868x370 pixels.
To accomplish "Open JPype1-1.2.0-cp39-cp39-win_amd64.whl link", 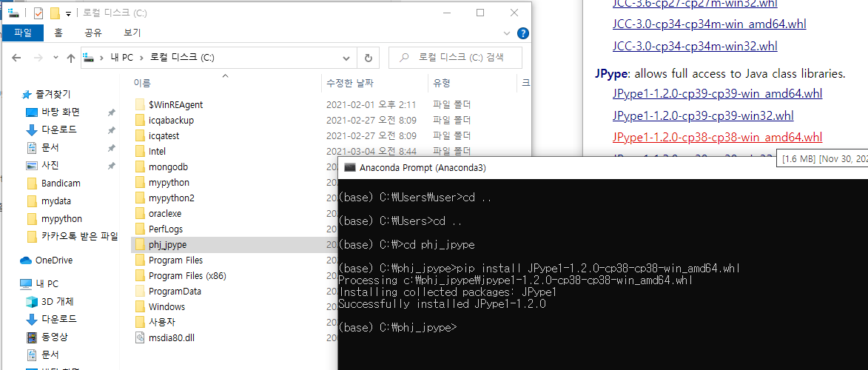I will pyautogui.click(x=718, y=93).
